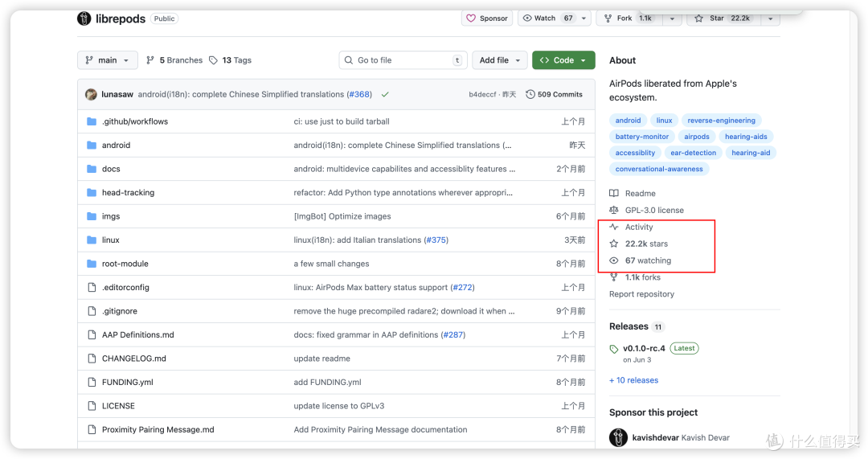Click folder icon beside head-tracking

point(92,193)
